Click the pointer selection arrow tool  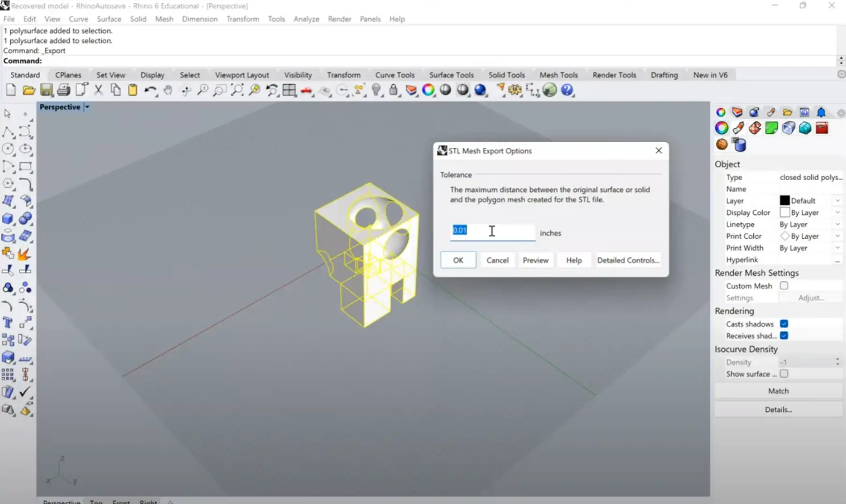coord(8,114)
